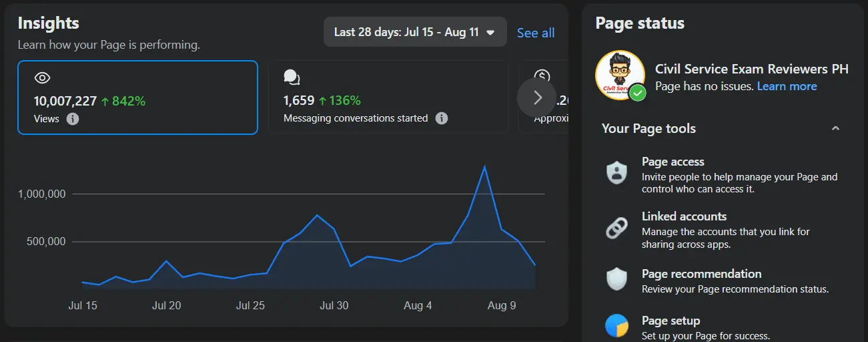Viewport: 868px width, 342px height.
Task: Select the Views metric card
Action: pos(137,98)
